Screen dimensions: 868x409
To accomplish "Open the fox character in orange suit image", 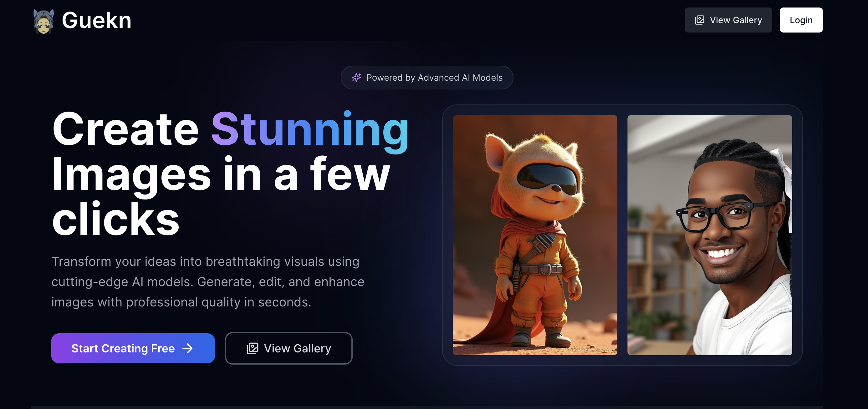I will tap(535, 235).
